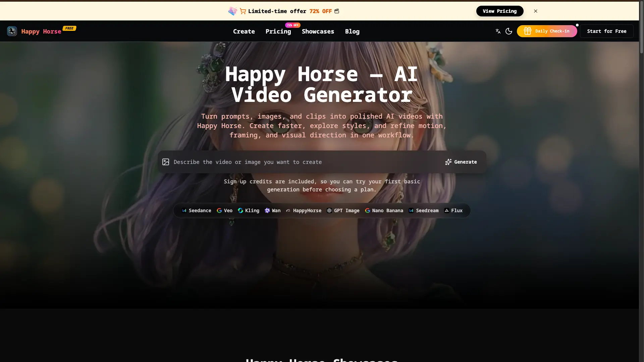Screen dimensions: 644x362
Task: Dismiss the limited-time offer banner
Action: (536, 11)
